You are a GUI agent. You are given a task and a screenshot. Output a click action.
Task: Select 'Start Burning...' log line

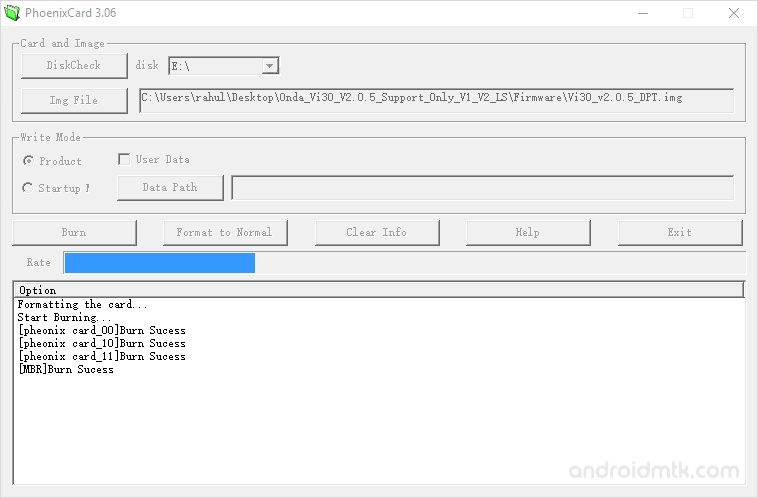tap(64, 317)
